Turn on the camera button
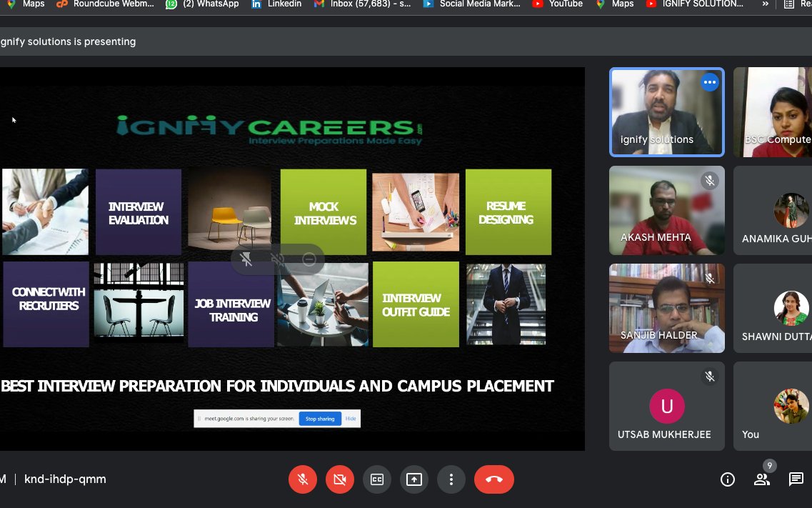The height and width of the screenshot is (508, 812). coord(340,479)
